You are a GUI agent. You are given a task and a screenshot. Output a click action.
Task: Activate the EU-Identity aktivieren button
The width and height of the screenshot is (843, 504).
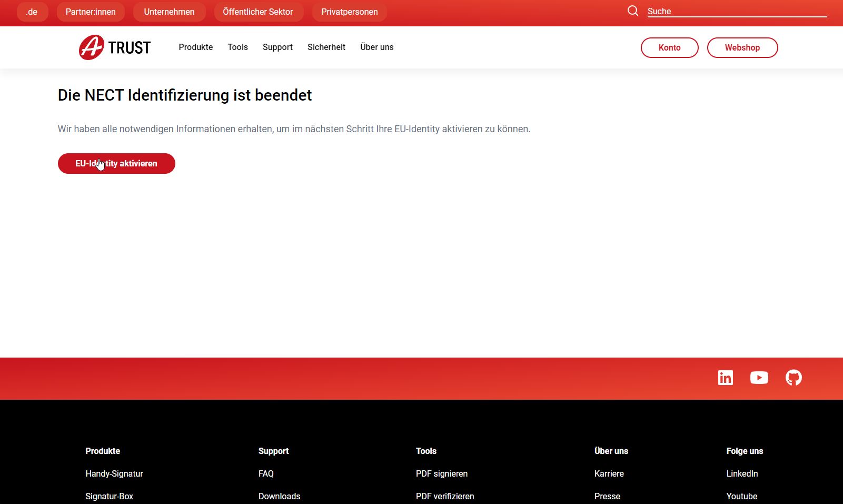[116, 163]
